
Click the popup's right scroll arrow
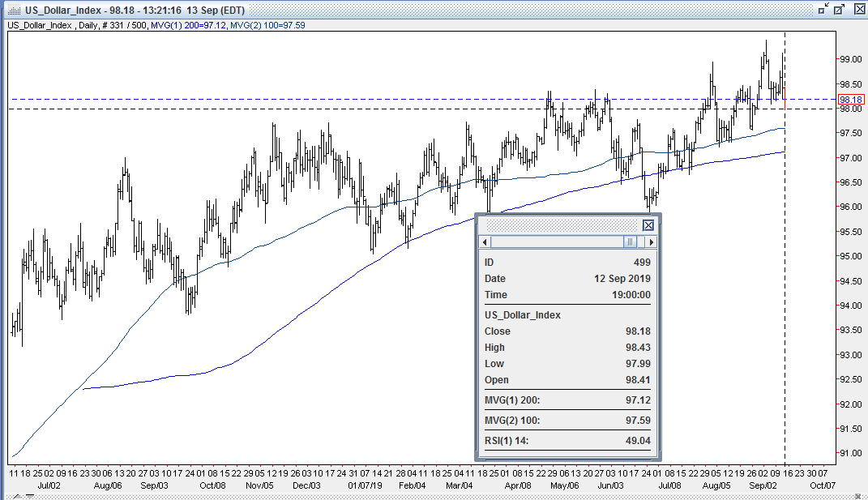(x=651, y=242)
